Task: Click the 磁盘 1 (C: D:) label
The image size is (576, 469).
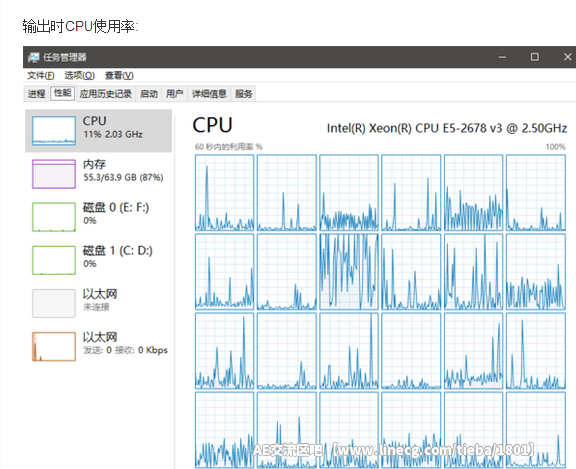Action: click(118, 251)
